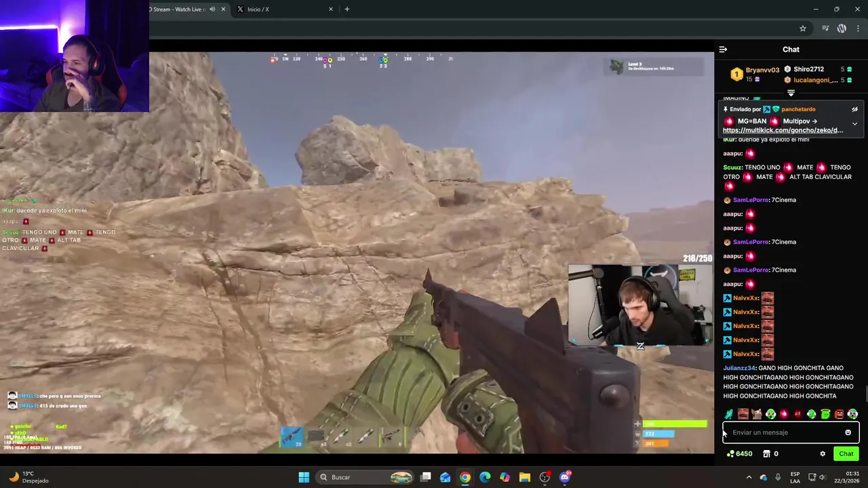The width and height of the screenshot is (868, 488).
Task: Open Microsoft Edge from taskbar
Action: [x=485, y=477]
